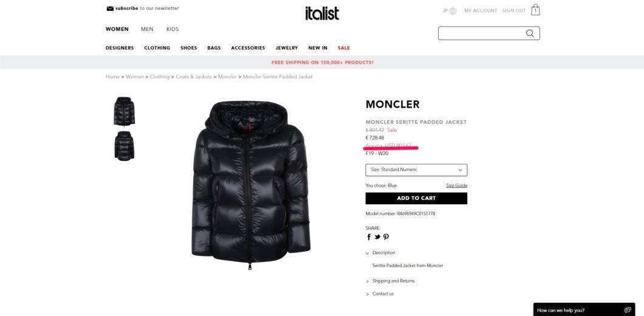
Task: Click the search input field
Action: [481, 33]
